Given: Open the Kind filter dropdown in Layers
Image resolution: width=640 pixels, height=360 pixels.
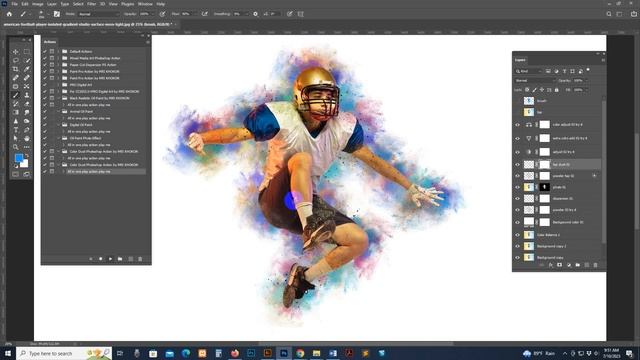Looking at the screenshot, I should tap(529, 71).
